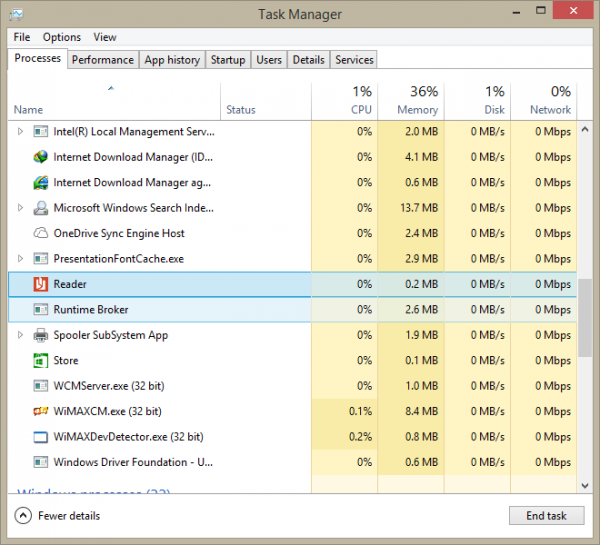
Task: Collapse view with Fewer details arrow icon
Action: (x=23, y=516)
